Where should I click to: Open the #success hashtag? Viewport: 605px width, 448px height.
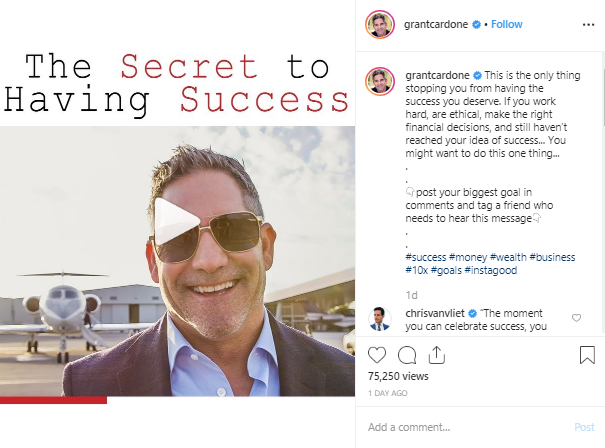click(426, 257)
